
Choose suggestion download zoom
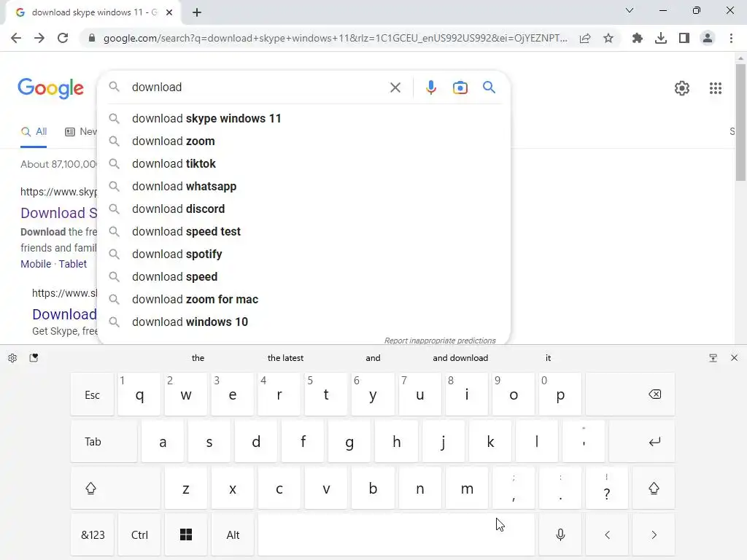coord(303,141)
